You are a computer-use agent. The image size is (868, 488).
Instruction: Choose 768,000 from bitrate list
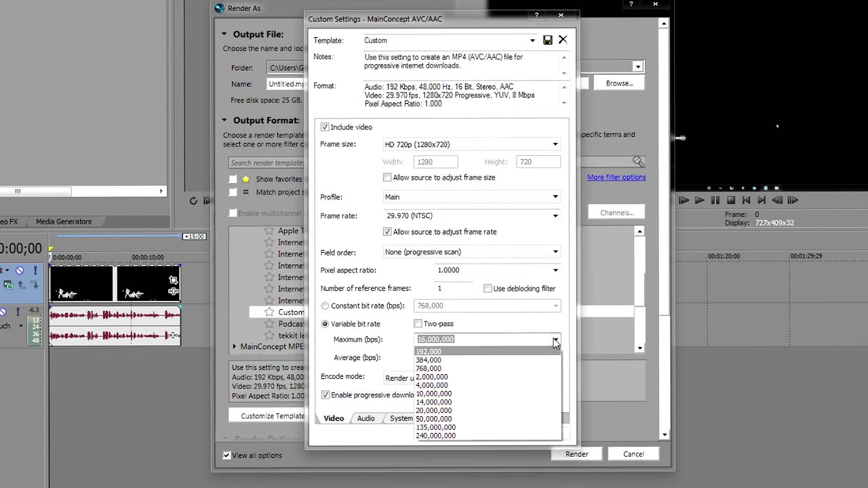point(429,369)
